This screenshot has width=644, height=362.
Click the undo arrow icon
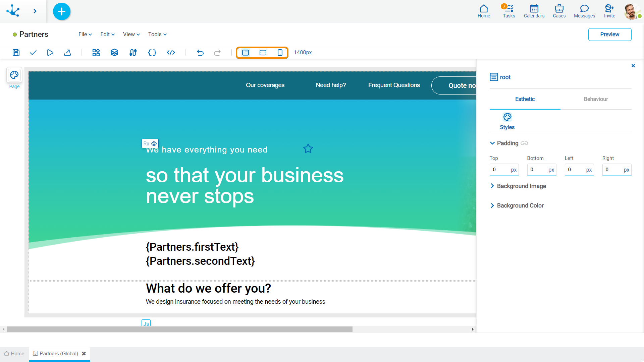200,52
